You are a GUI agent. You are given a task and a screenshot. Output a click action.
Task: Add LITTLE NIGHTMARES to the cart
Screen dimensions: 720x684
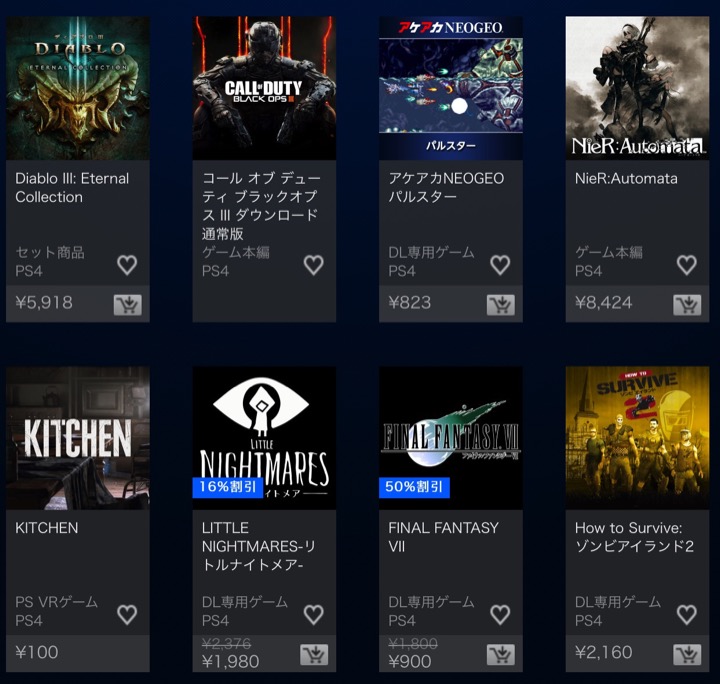(314, 655)
